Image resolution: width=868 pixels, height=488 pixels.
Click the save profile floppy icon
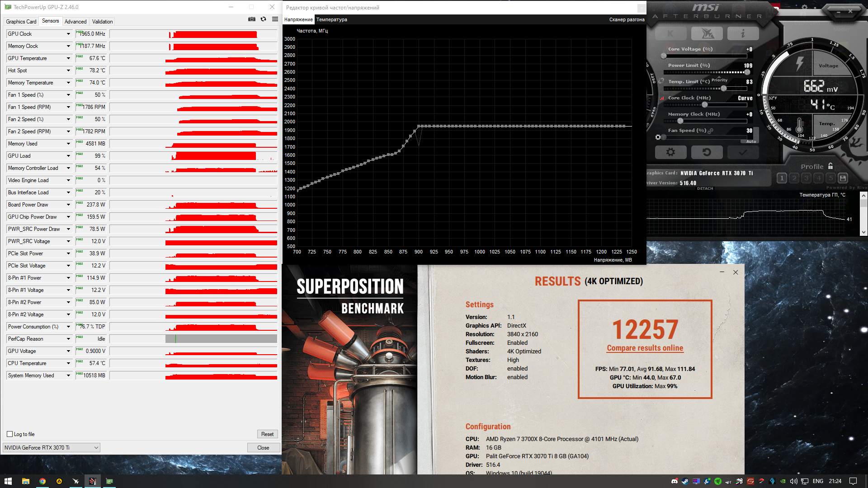[843, 178]
